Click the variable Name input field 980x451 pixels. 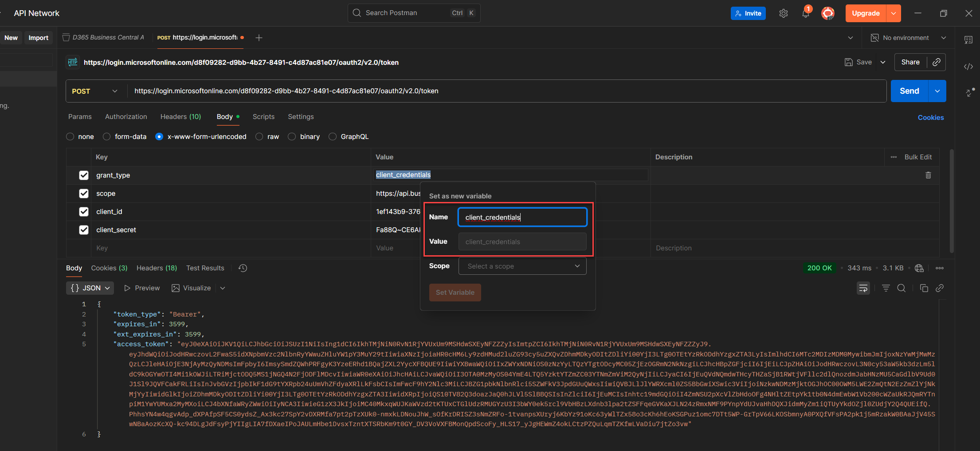522,217
